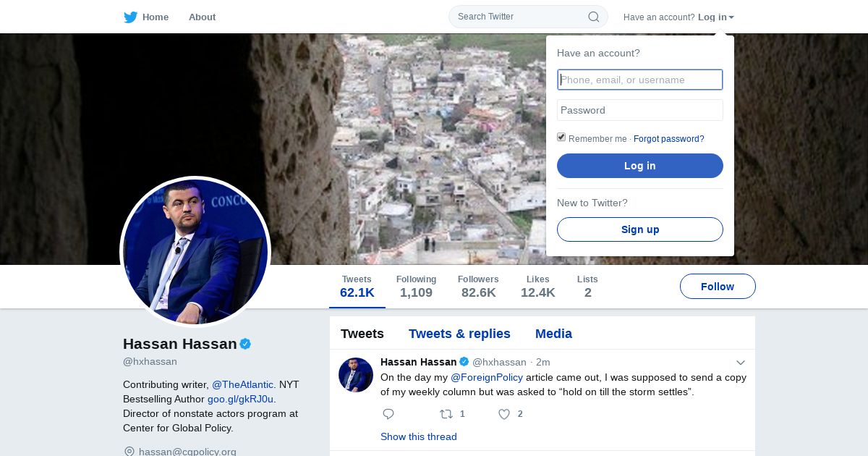The height and width of the screenshot is (456, 868).
Task: Open the large profile picture
Action: point(195,252)
